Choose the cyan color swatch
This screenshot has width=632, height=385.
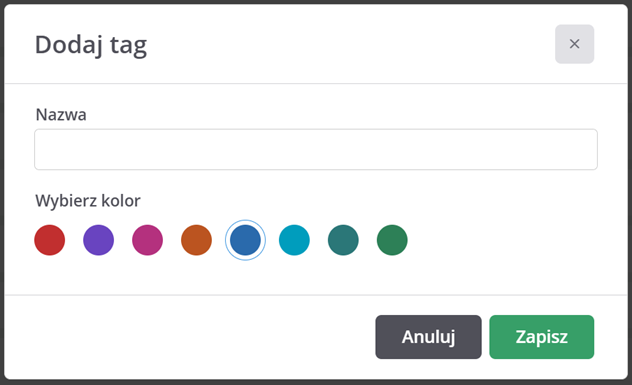294,240
